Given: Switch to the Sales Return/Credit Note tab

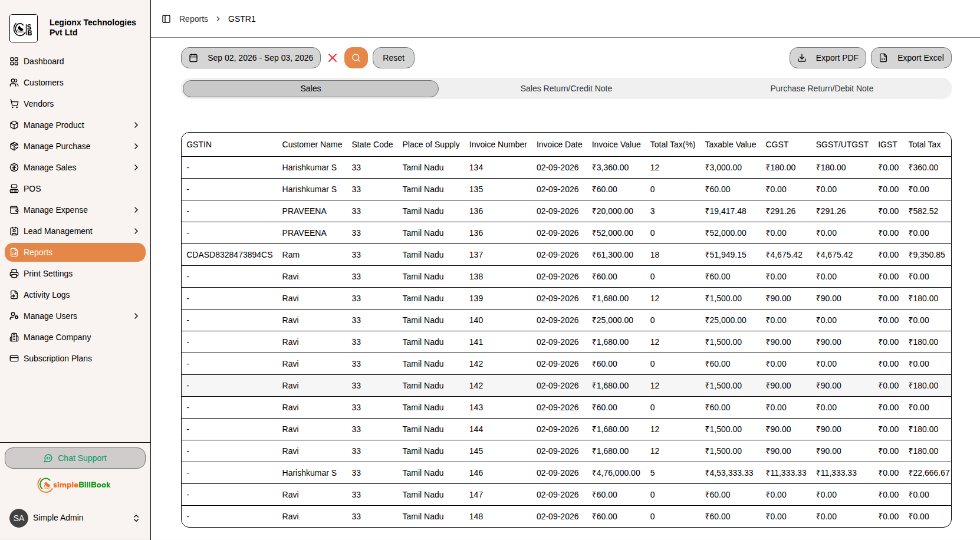Looking at the screenshot, I should pos(566,88).
